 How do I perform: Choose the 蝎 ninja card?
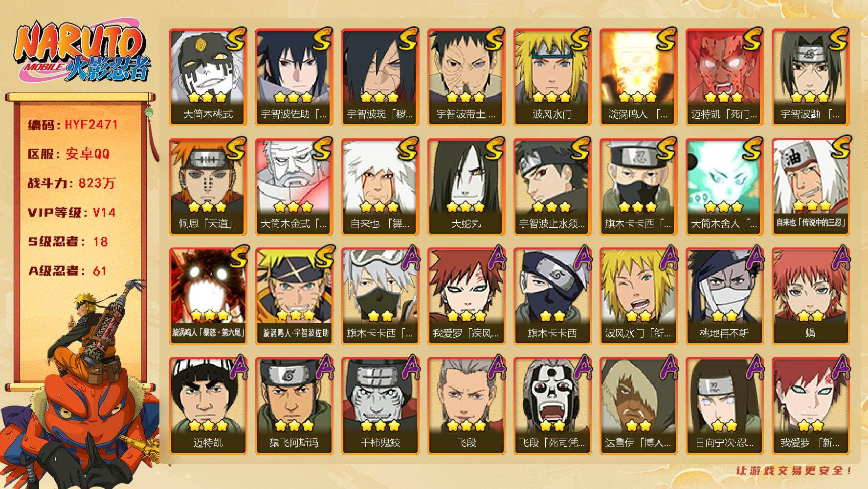811,296
